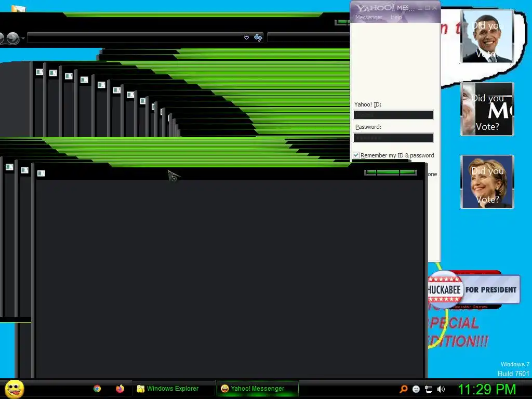Expand the address bar dropdown arrow

[247, 37]
